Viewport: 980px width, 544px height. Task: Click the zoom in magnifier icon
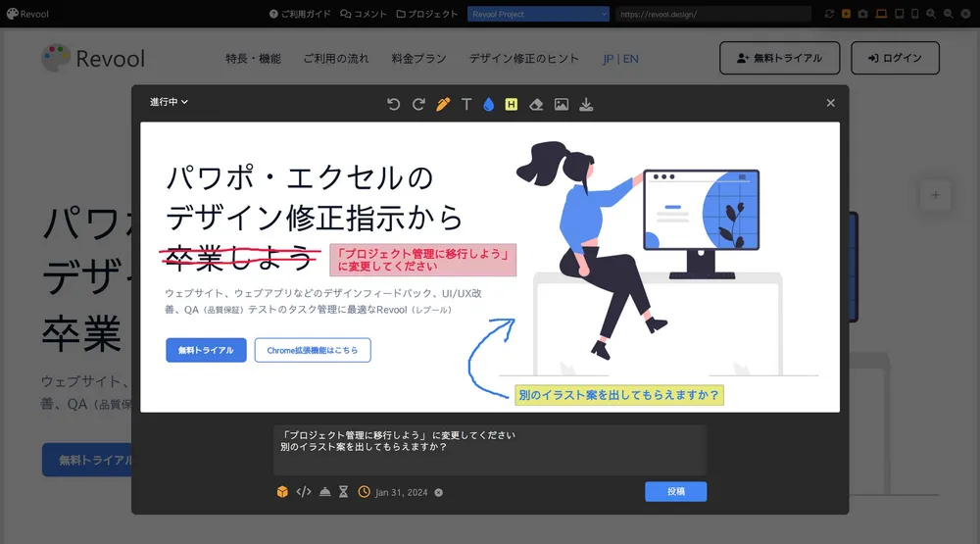(x=931, y=14)
